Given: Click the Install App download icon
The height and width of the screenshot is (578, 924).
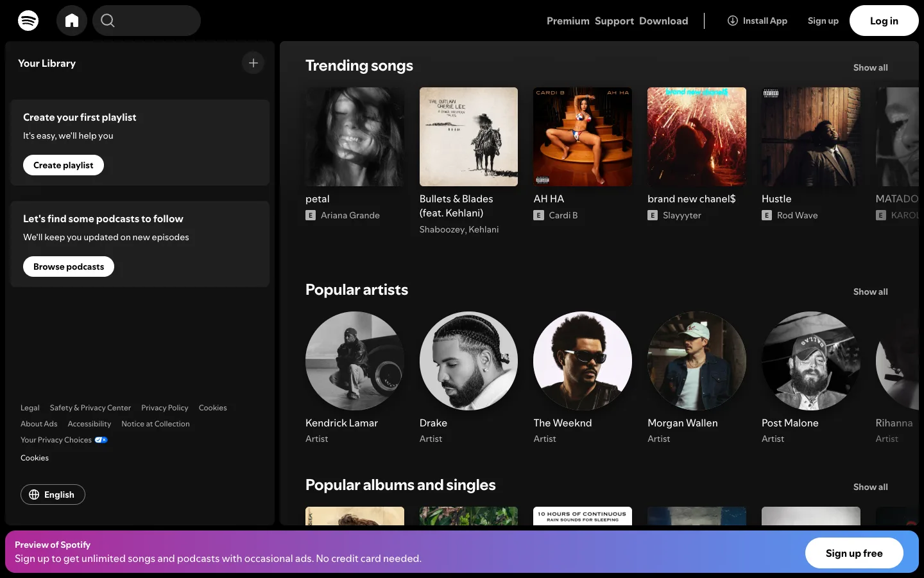Looking at the screenshot, I should pyautogui.click(x=732, y=21).
